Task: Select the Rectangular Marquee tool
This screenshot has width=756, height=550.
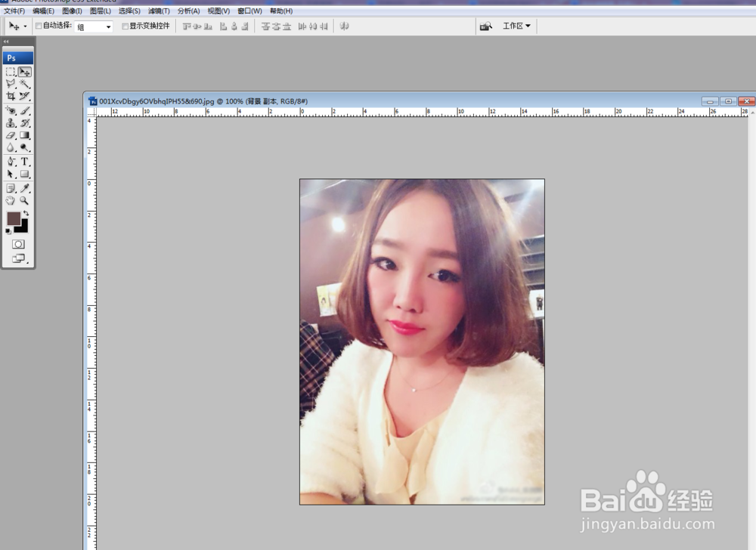Action: point(11,72)
